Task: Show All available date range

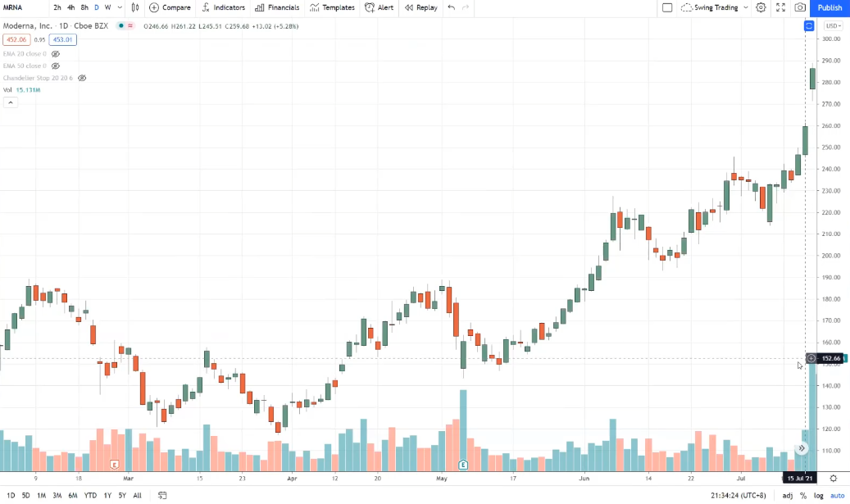Action: point(137,495)
